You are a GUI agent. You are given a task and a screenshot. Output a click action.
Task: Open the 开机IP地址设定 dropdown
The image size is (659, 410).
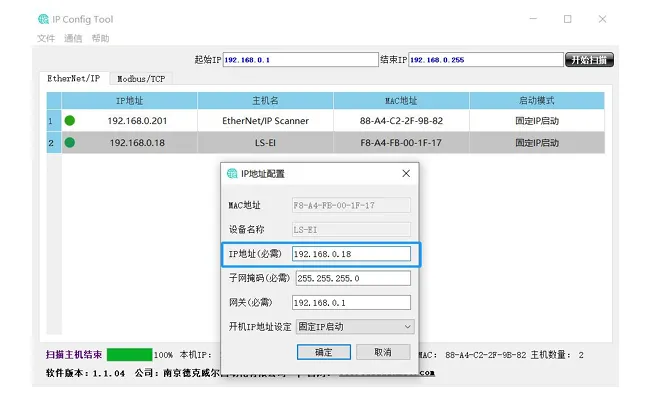[354, 326]
